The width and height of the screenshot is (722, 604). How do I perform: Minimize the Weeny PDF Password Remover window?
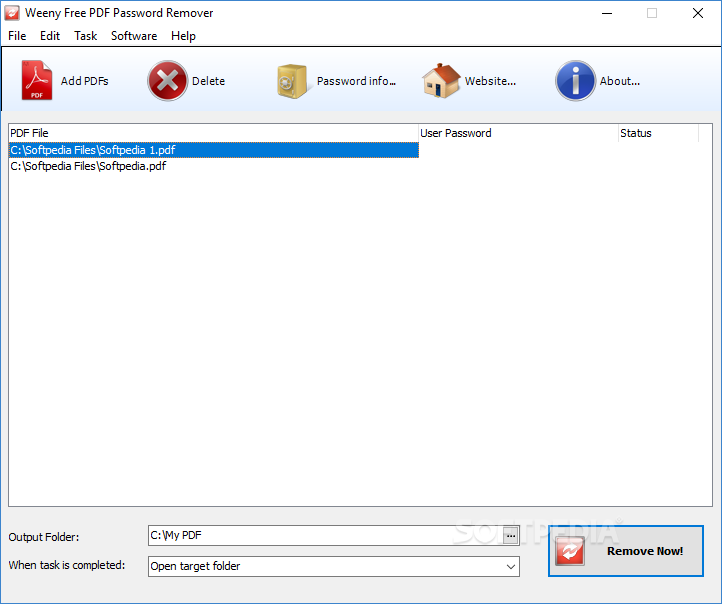(x=607, y=13)
